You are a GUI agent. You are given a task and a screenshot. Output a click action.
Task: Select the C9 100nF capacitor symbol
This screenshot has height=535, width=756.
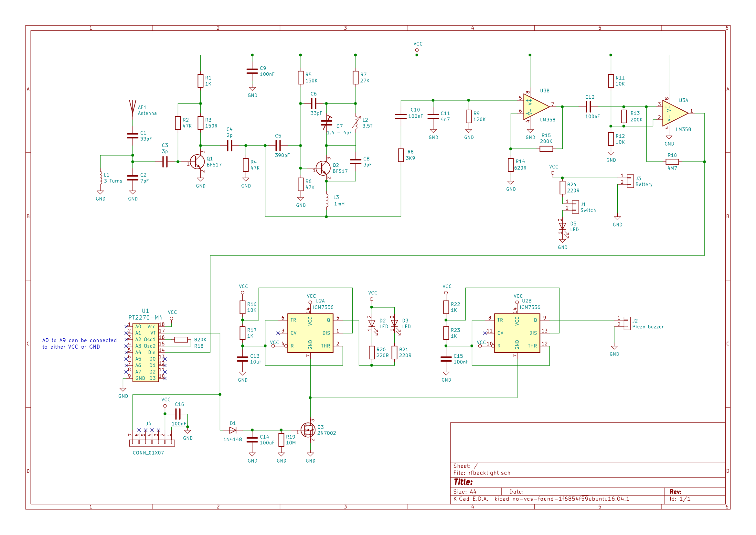[x=252, y=71]
